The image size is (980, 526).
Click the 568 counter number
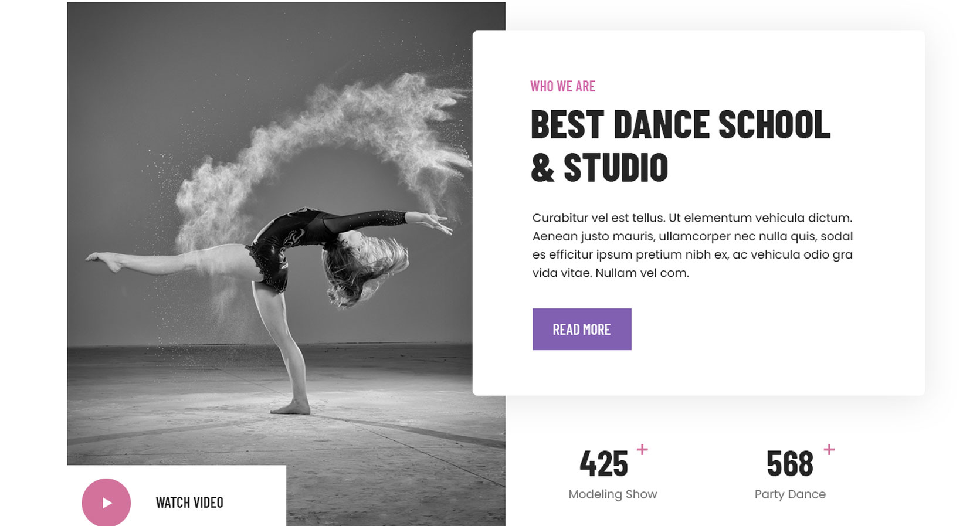(790, 464)
